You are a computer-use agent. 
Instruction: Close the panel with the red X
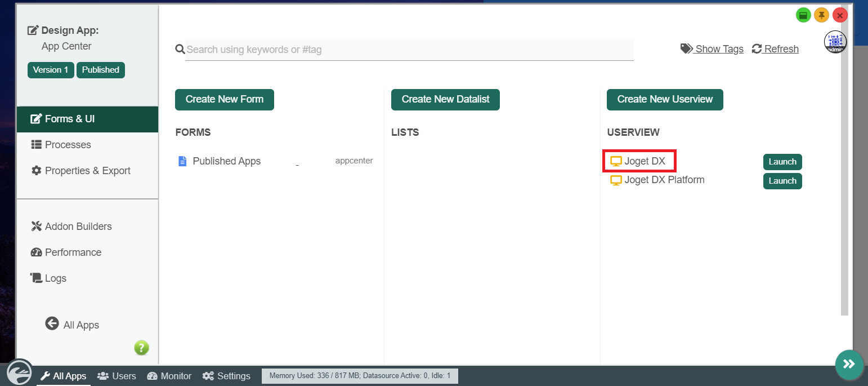(x=840, y=15)
